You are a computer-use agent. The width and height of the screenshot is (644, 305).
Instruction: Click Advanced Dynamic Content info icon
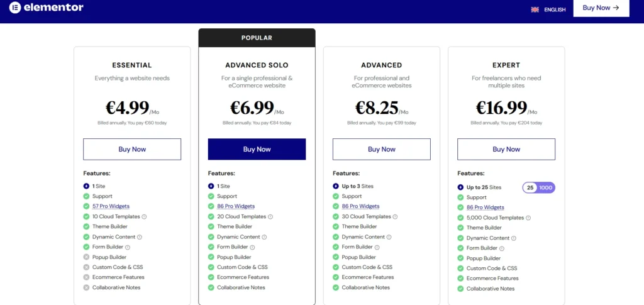pyautogui.click(x=389, y=237)
